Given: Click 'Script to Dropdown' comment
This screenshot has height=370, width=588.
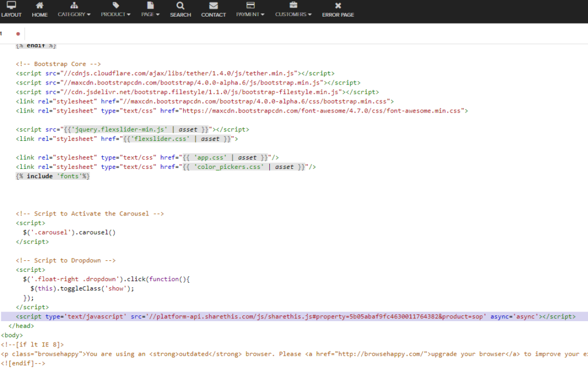Looking at the screenshot, I should (65, 260).
